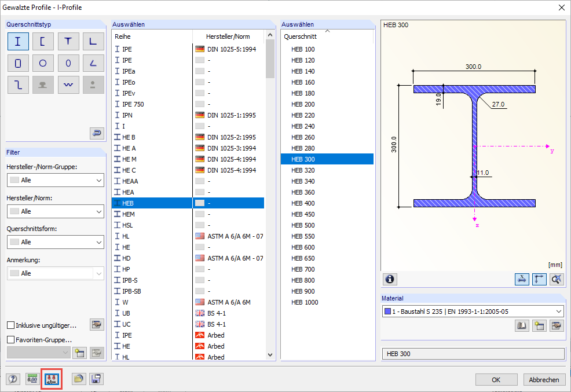The image size is (571, 392).
Task: Click the decimal places 0.00 icon
Action: coord(32,379)
